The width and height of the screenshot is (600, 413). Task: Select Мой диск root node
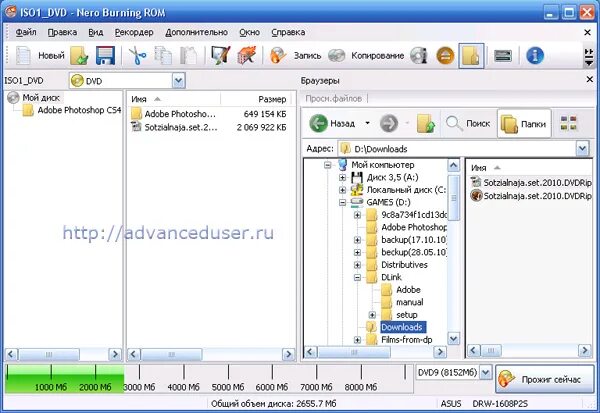41,98
